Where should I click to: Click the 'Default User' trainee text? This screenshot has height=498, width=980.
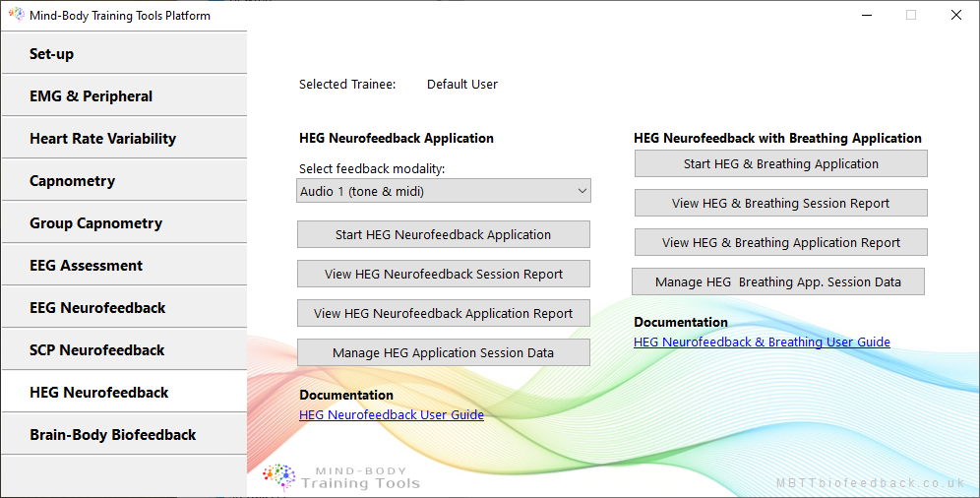461,84
